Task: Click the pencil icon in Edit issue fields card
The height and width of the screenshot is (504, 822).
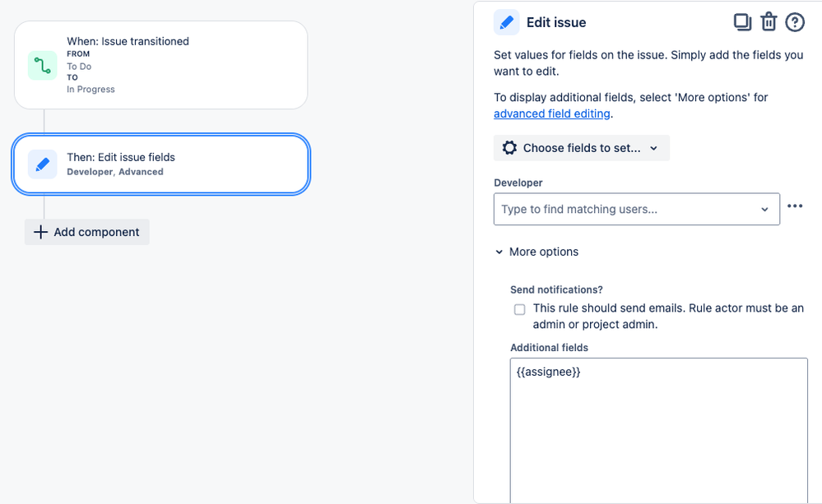Action: (x=43, y=164)
